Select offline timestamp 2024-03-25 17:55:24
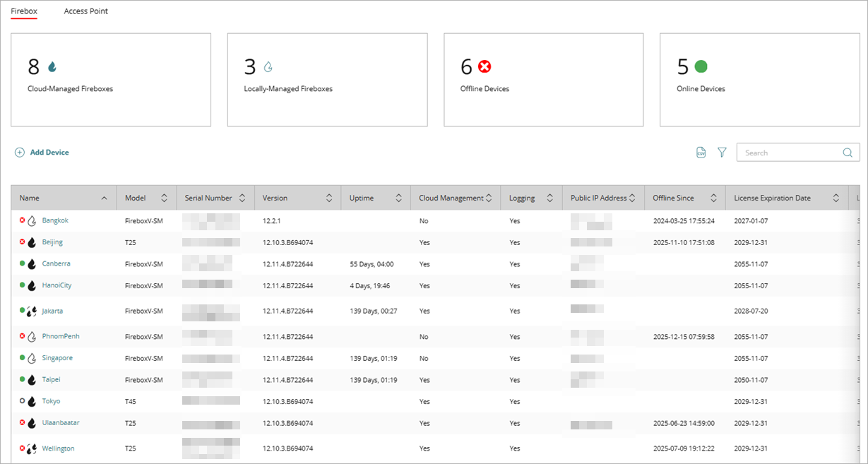Viewport: 868px width, 464px height. tap(684, 221)
